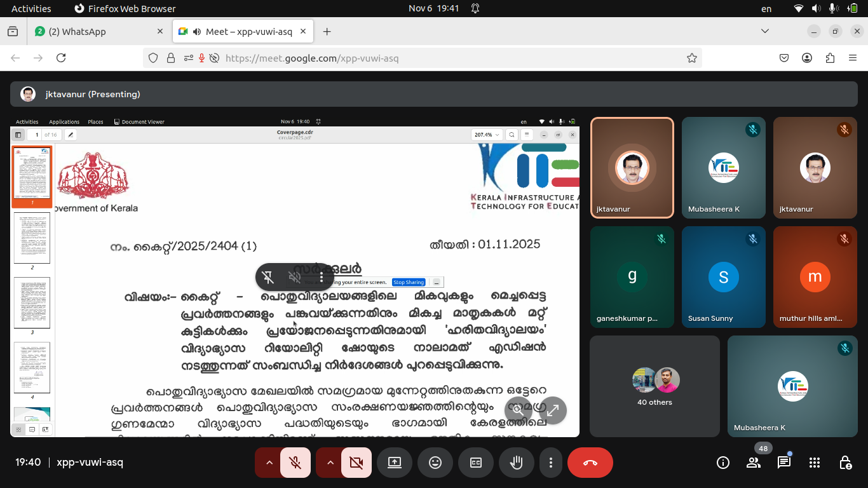Unmute the microphone toggle

295,463
